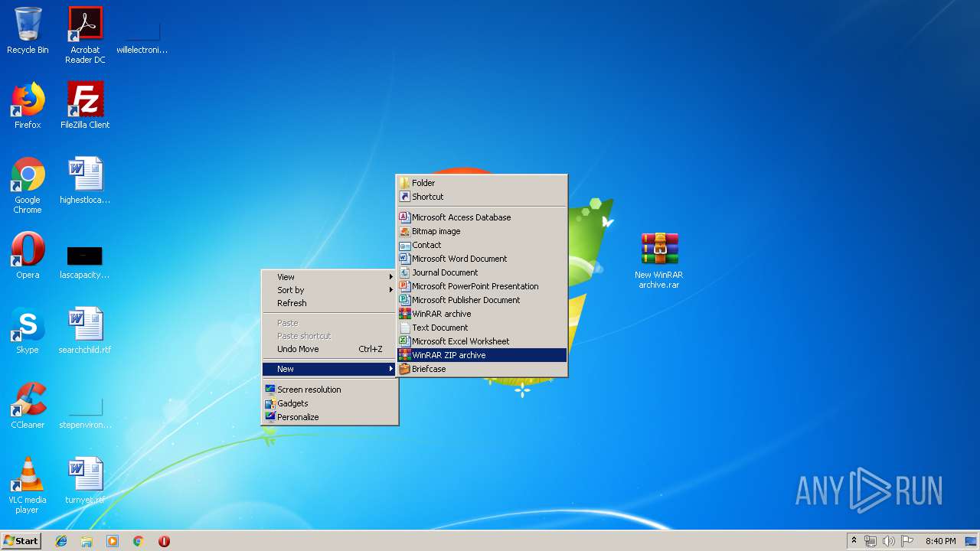
Task: Open Windows Explorer taskbar icon
Action: click(x=87, y=541)
